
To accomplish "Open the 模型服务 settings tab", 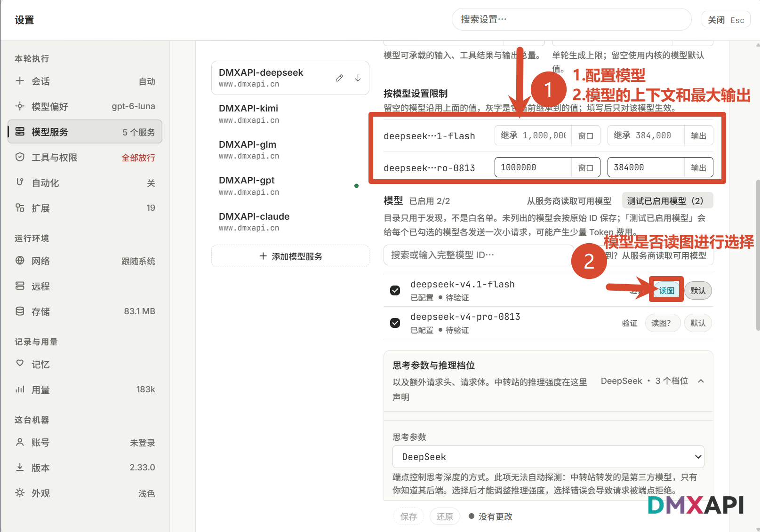I will (85, 132).
